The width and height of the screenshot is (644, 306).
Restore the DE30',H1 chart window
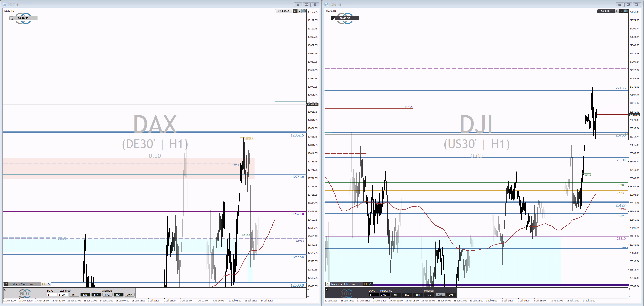tap(307, 5)
